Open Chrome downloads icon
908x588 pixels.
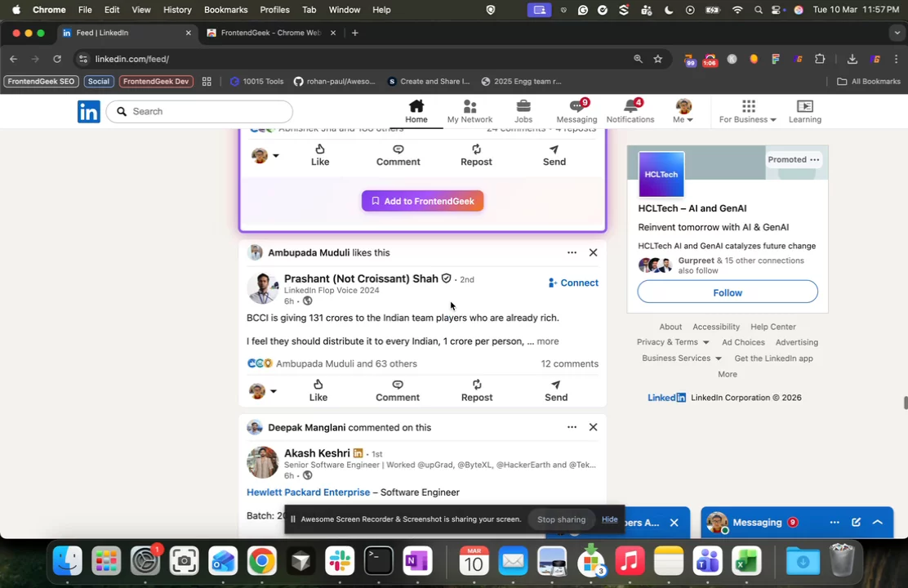tap(852, 59)
